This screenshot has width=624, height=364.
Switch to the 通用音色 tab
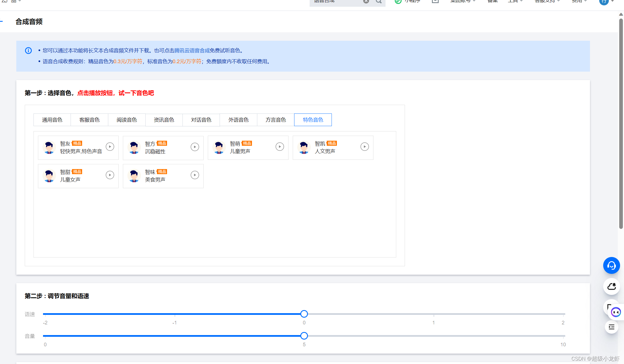click(52, 120)
